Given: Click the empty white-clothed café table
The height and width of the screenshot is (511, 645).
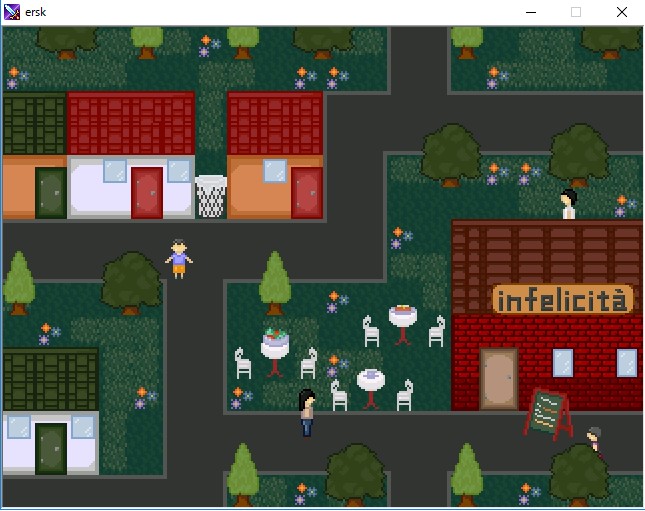Looking at the screenshot, I should pyautogui.click(x=371, y=385).
